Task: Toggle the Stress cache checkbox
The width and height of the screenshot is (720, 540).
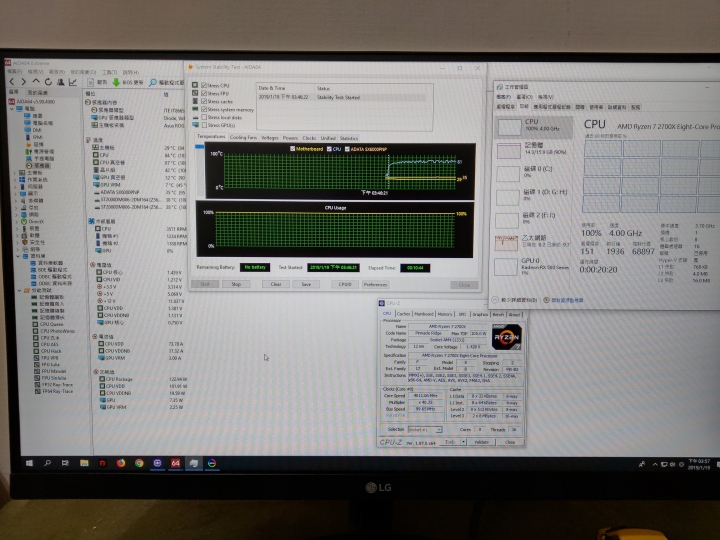Action: pos(204,101)
